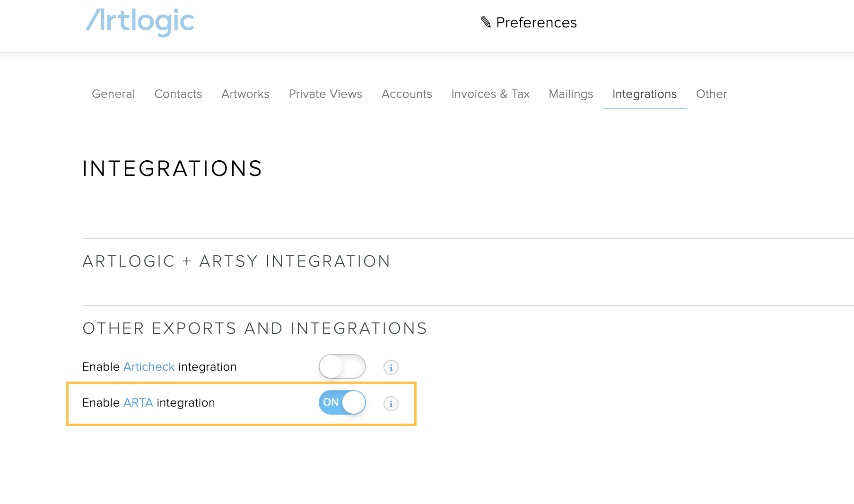Switch to Invoices & Tax tab
Screen dimensions: 854x504
[x=490, y=94]
